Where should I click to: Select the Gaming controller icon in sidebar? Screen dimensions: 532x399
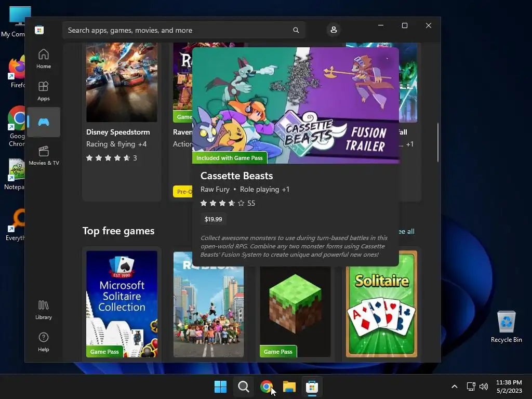click(x=44, y=122)
